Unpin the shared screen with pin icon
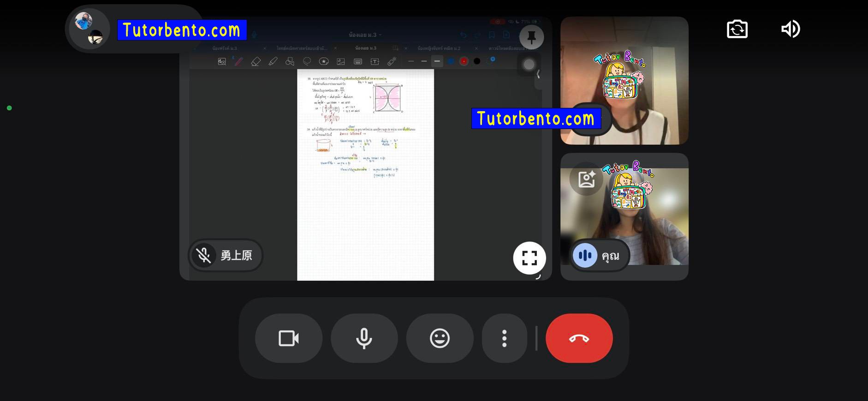 click(x=531, y=37)
